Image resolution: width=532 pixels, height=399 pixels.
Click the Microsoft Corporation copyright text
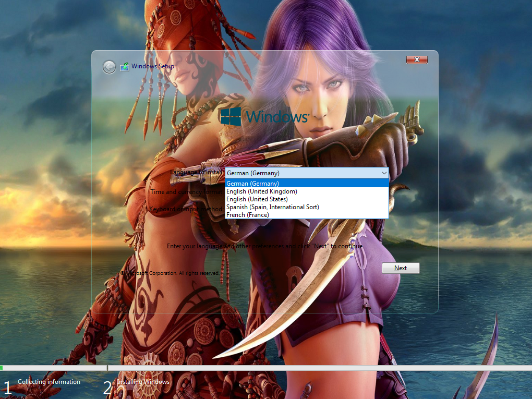coord(170,273)
